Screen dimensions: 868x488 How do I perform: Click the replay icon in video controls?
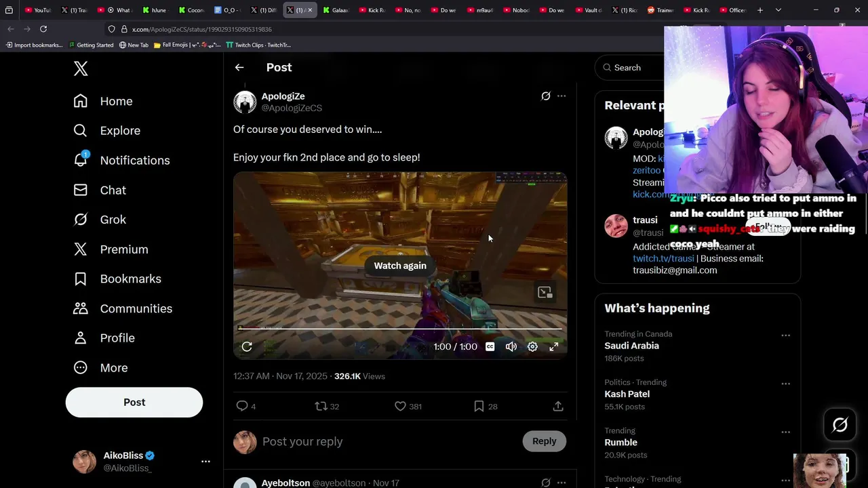(x=247, y=347)
